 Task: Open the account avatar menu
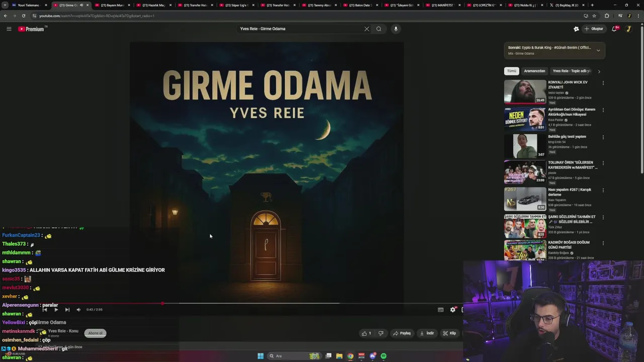(628, 29)
